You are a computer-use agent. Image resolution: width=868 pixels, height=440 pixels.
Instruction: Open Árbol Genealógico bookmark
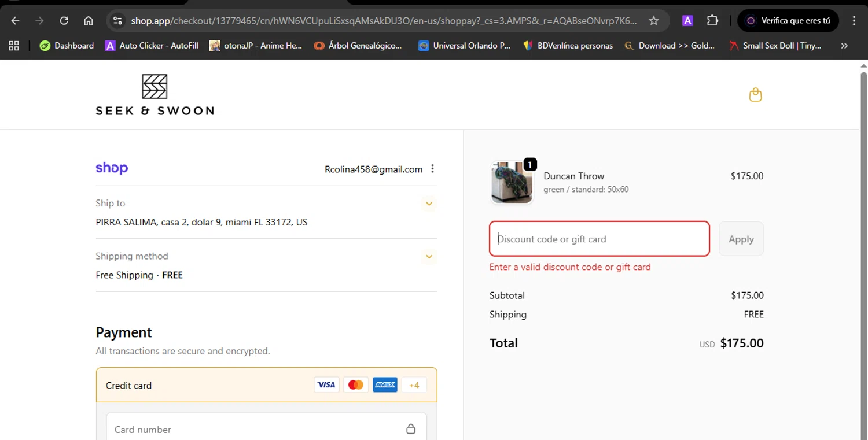358,46
